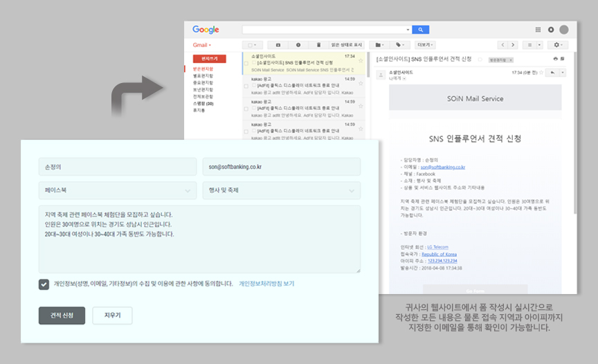
Task: Click the 견적 신청 submit button
Action: tap(62, 316)
